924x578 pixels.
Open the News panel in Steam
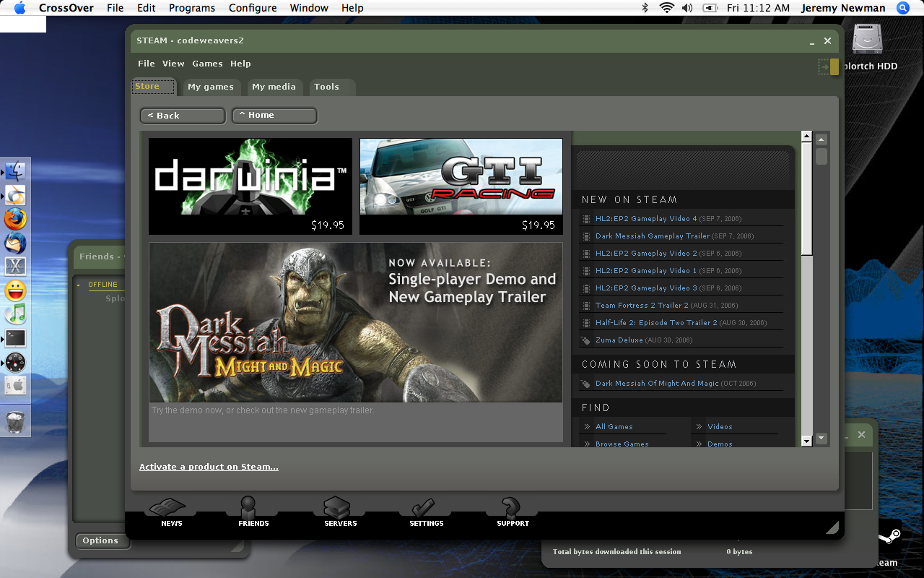tap(170, 513)
